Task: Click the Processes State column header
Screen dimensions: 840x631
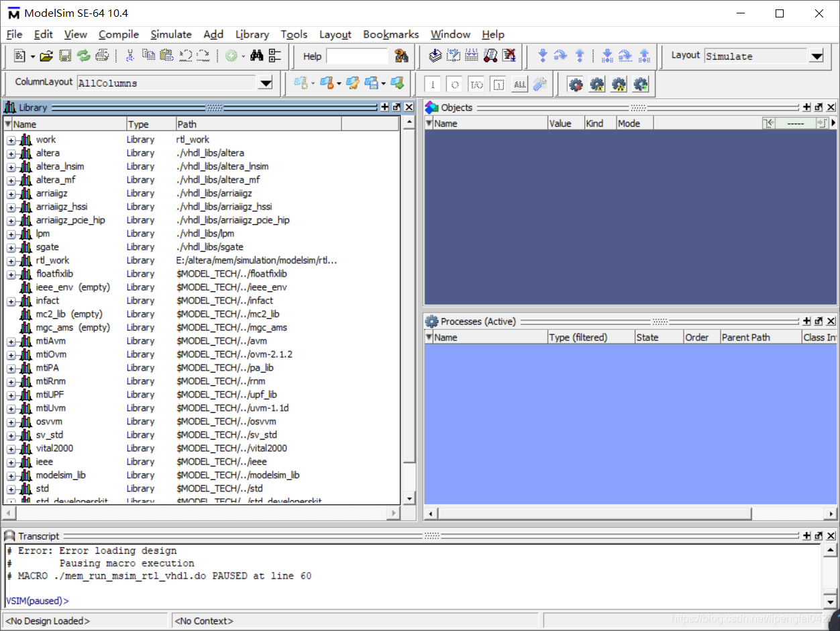Action: click(x=659, y=337)
